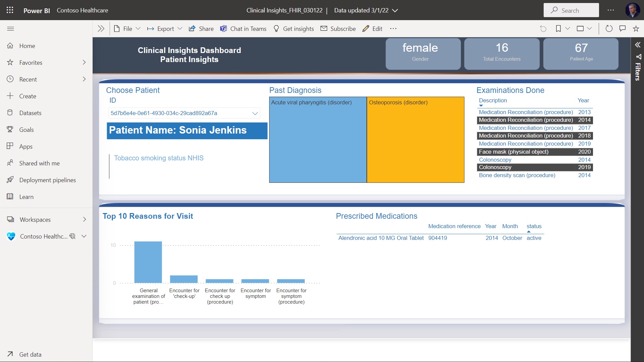This screenshot has height=362, width=644.
Task: Click Get insights lightbulb button
Action: click(x=294, y=29)
